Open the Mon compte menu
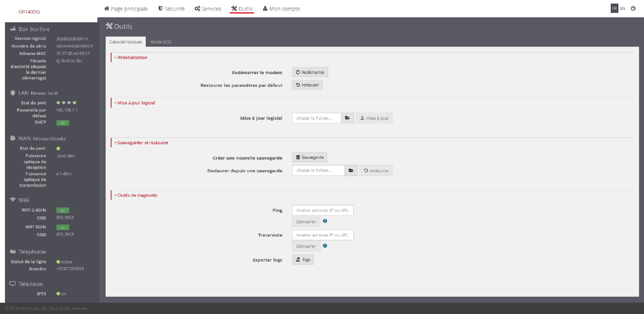 pos(281,9)
